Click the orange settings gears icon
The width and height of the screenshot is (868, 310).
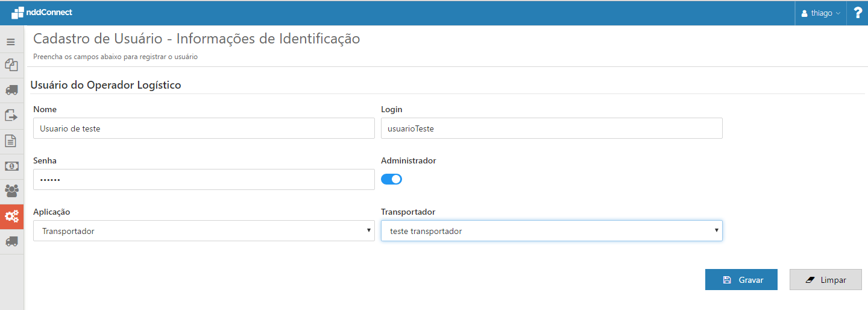(x=11, y=217)
